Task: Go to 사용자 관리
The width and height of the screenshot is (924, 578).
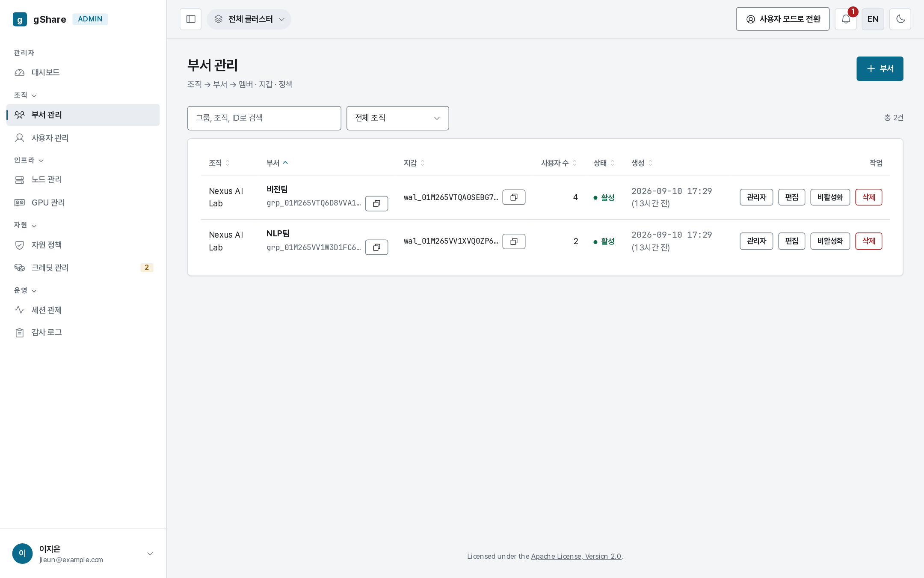Action: coord(83,138)
